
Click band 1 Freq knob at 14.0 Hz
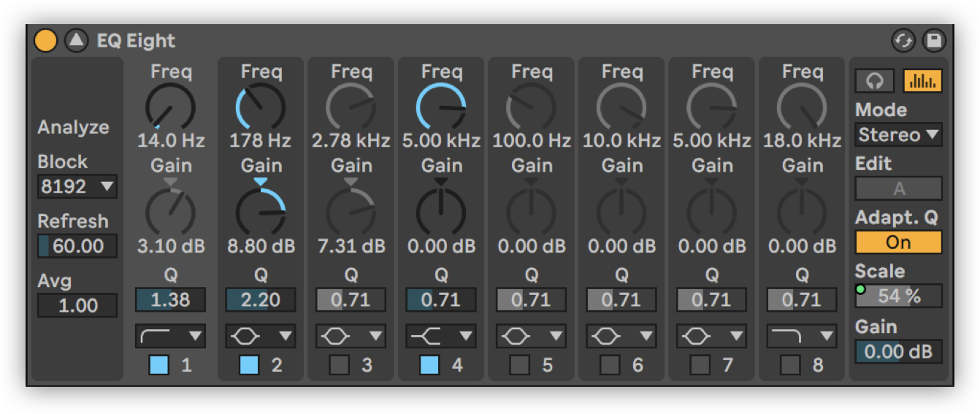coord(171,107)
